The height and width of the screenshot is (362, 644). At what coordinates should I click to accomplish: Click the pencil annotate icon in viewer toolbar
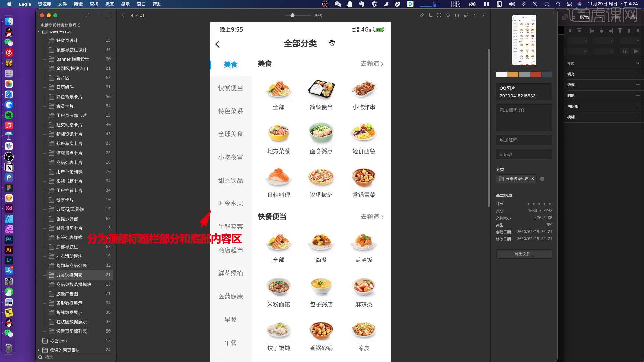pos(422,15)
